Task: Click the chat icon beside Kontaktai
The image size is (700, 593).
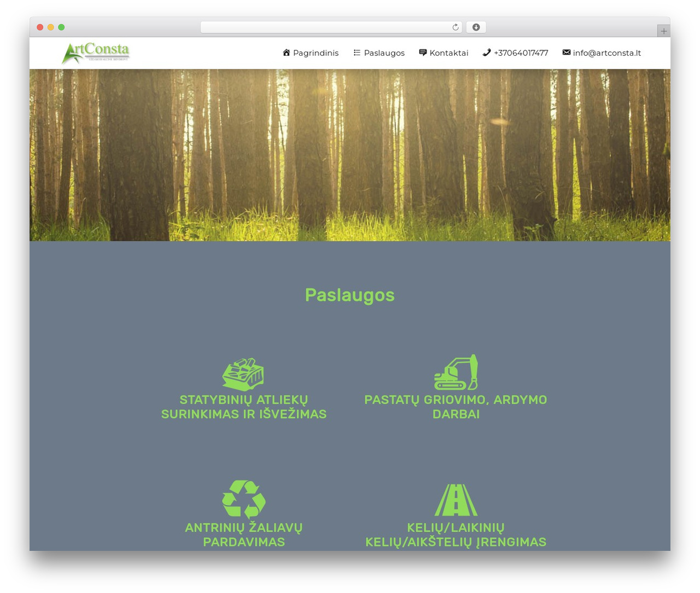Action: pyautogui.click(x=423, y=53)
